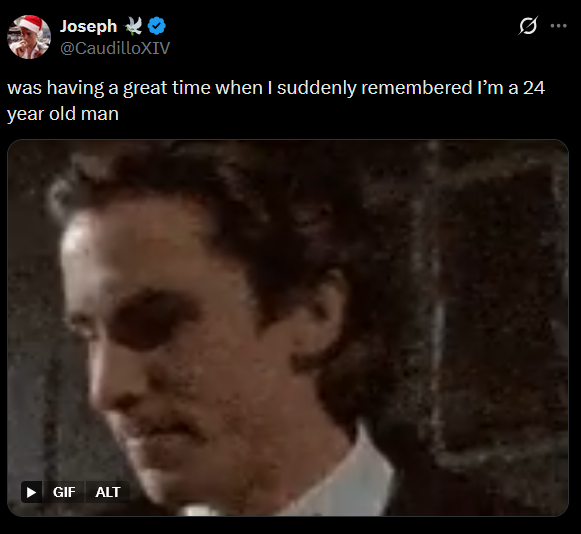Viewport: 581px width, 534px height.
Task: Play the GIF with the play button
Action: pyautogui.click(x=31, y=492)
